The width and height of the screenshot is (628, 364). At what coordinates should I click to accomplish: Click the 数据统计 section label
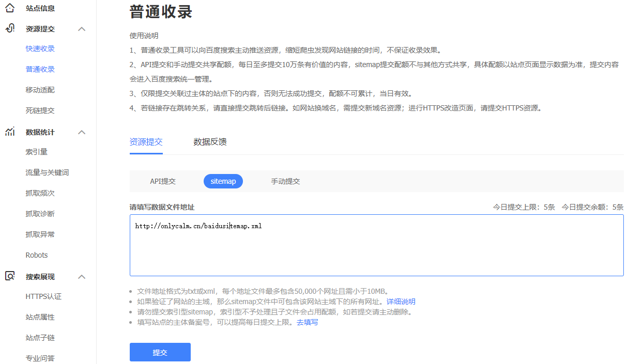pos(40,132)
